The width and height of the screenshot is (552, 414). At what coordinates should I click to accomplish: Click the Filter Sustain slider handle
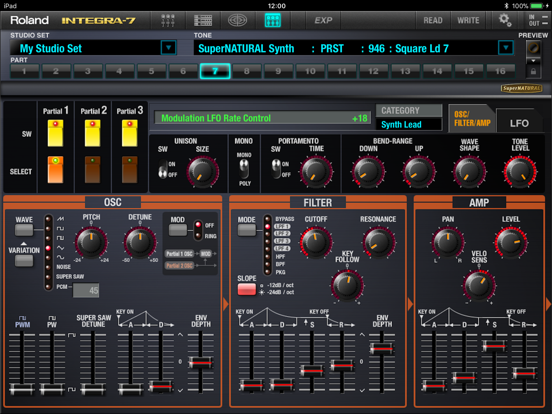(x=312, y=371)
